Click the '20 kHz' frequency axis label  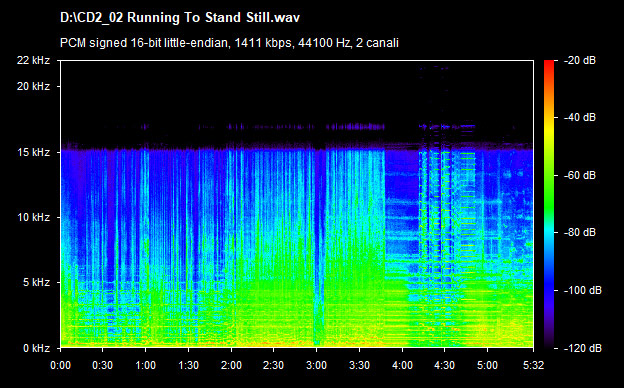click(33, 86)
